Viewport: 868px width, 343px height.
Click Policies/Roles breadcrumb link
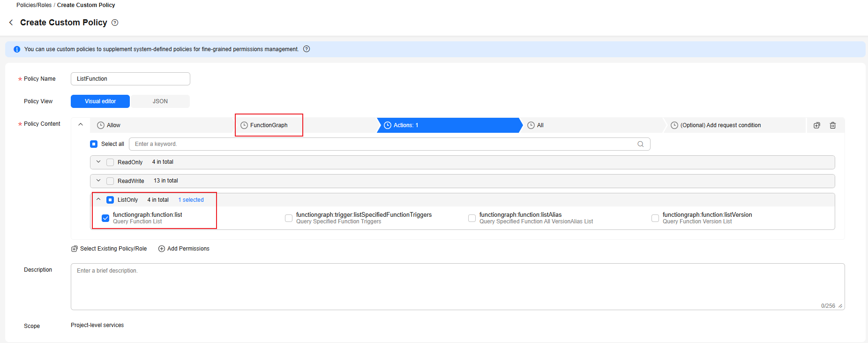[x=34, y=5]
